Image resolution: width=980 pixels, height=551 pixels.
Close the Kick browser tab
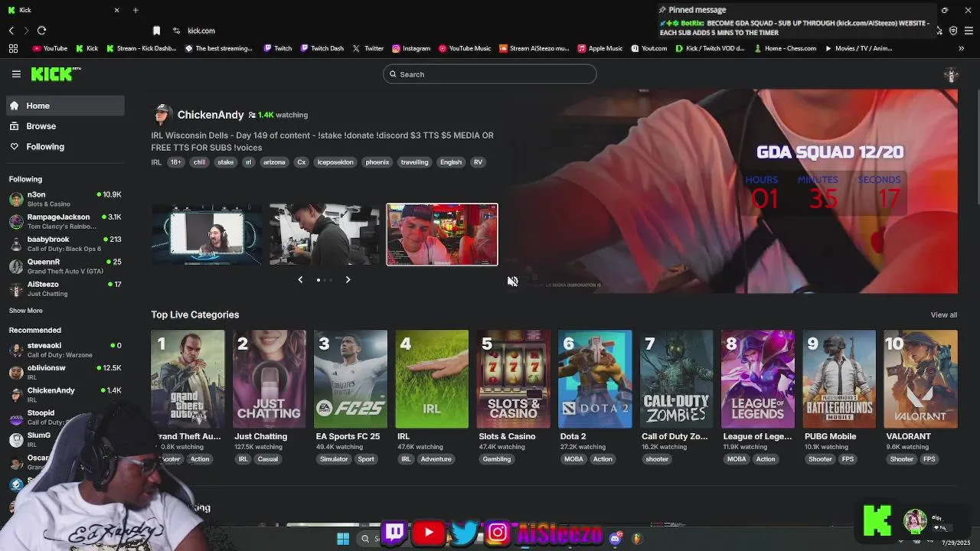pos(116,10)
